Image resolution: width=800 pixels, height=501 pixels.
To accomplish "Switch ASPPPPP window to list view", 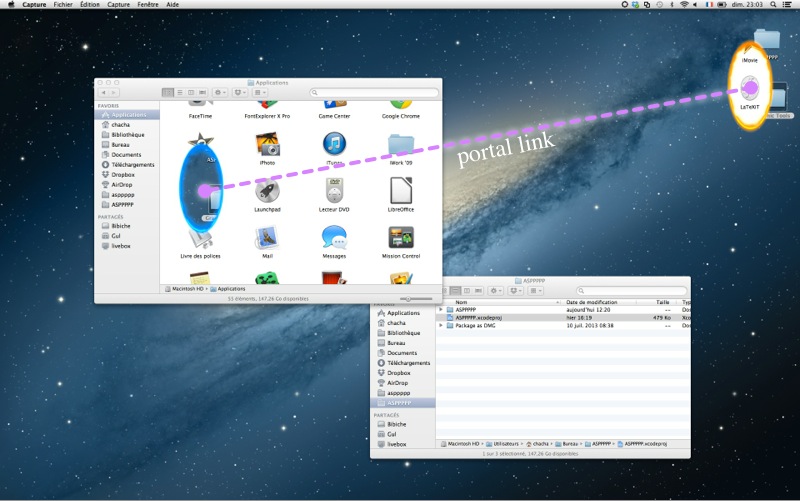I will (x=455, y=291).
